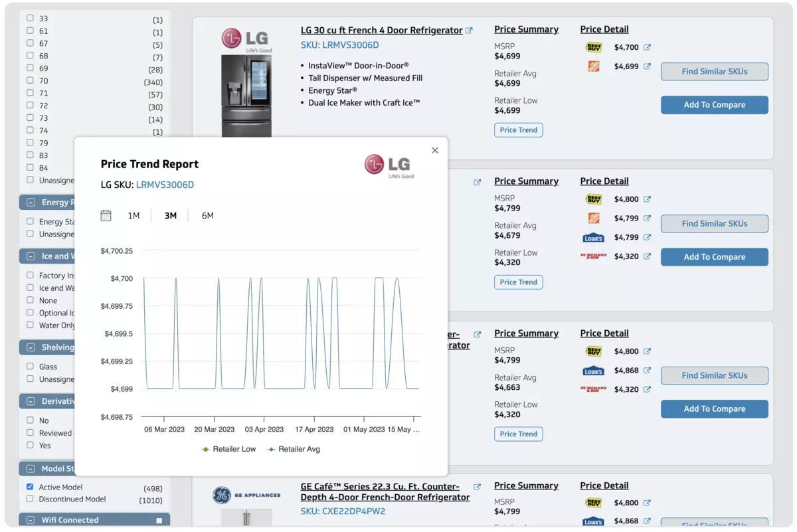797x532 pixels.
Task: Click the Price Summary heading on first card
Action: click(x=526, y=30)
